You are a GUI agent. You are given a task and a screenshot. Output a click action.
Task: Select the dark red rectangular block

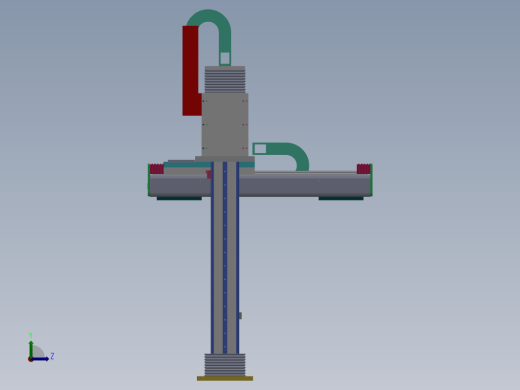(x=191, y=71)
